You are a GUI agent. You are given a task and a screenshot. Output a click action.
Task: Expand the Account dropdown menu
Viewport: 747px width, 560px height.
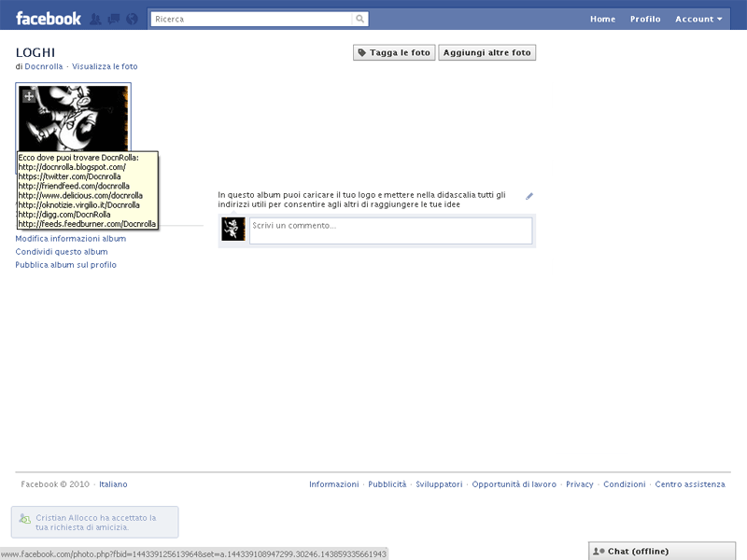click(698, 19)
